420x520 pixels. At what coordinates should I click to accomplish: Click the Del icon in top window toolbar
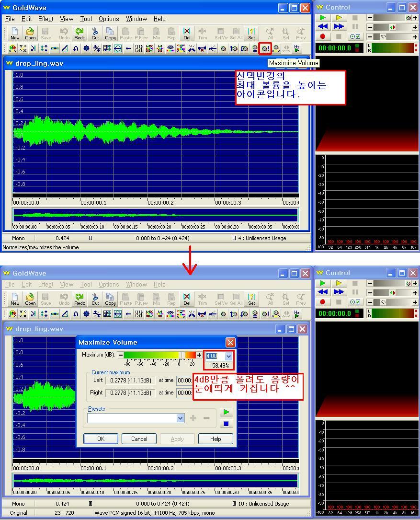click(x=187, y=33)
